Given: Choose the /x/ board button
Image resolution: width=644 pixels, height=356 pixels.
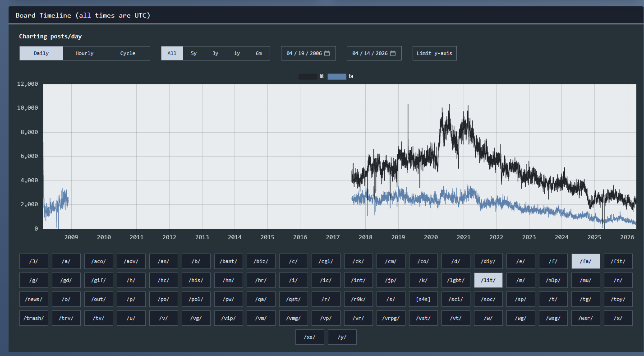Looking at the screenshot, I should pyautogui.click(x=618, y=318).
